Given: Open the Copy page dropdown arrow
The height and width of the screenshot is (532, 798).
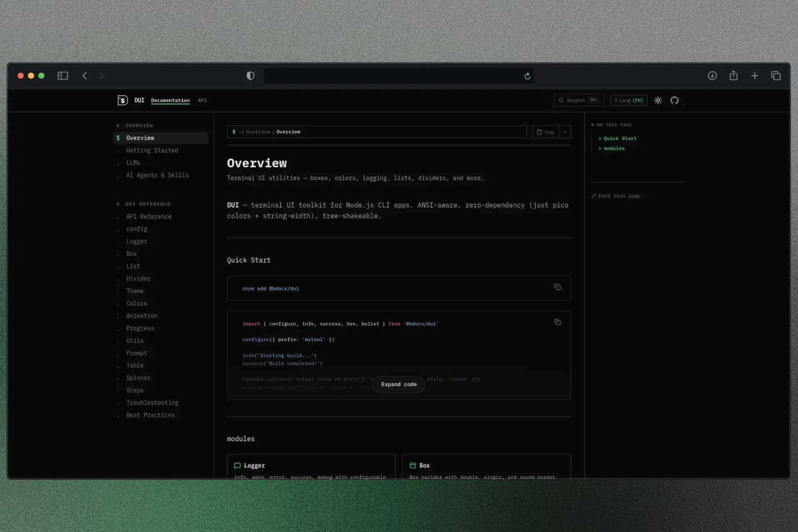Looking at the screenshot, I should [565, 132].
